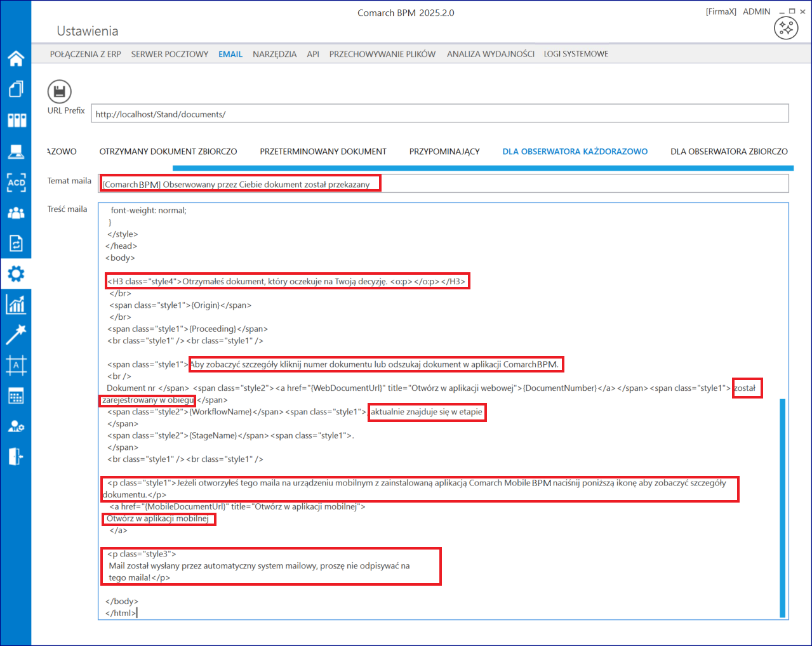Open the calendar icon in the sidebar
The image size is (812, 646).
click(16, 396)
